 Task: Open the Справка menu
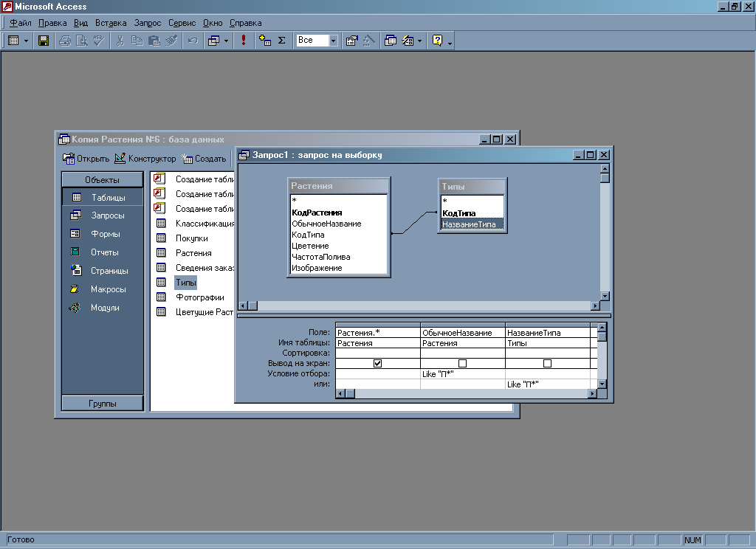245,23
